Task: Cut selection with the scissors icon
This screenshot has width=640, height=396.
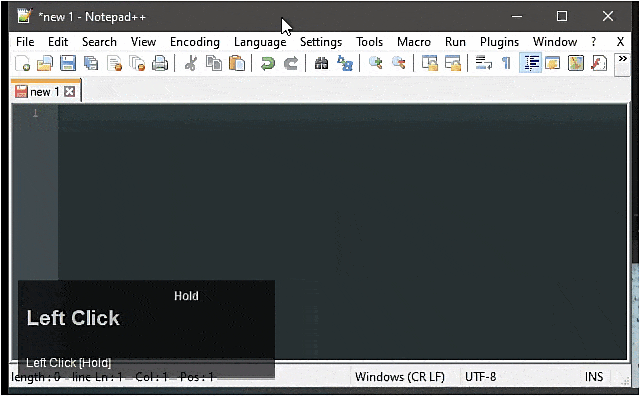Action: click(191, 64)
